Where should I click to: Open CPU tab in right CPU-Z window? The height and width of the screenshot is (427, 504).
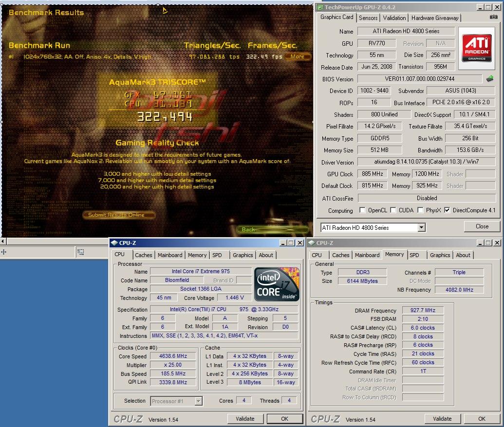coord(317,255)
